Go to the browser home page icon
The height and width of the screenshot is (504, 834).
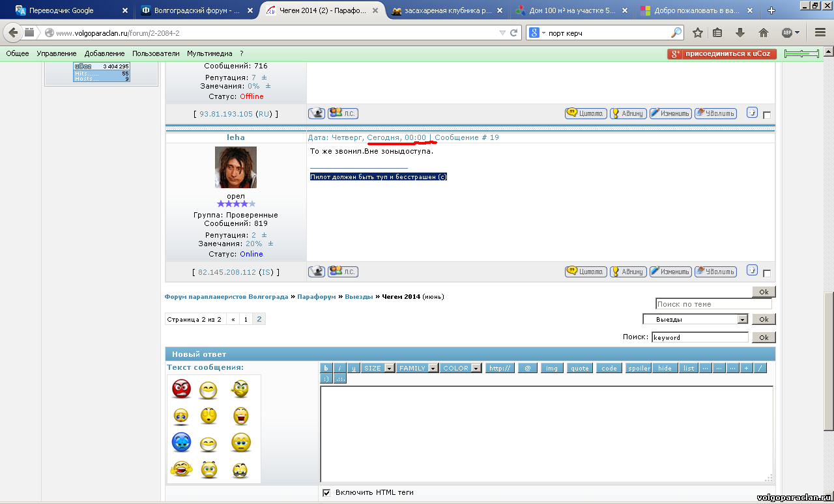[764, 33]
